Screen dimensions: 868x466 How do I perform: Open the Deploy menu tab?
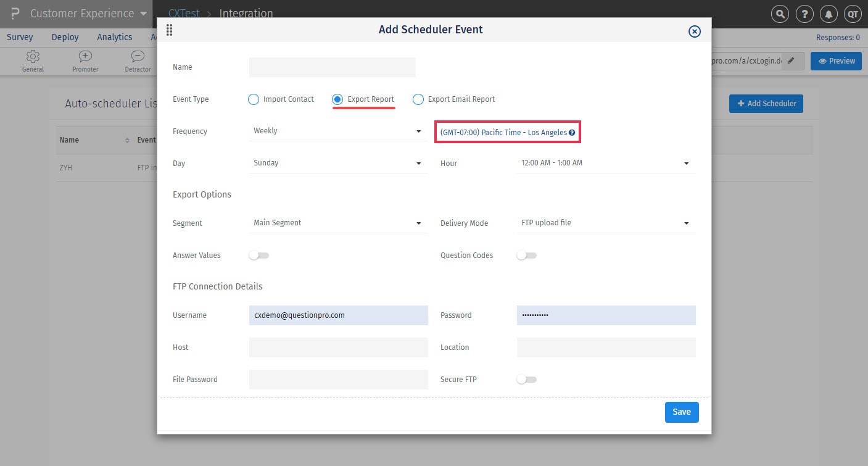point(65,37)
